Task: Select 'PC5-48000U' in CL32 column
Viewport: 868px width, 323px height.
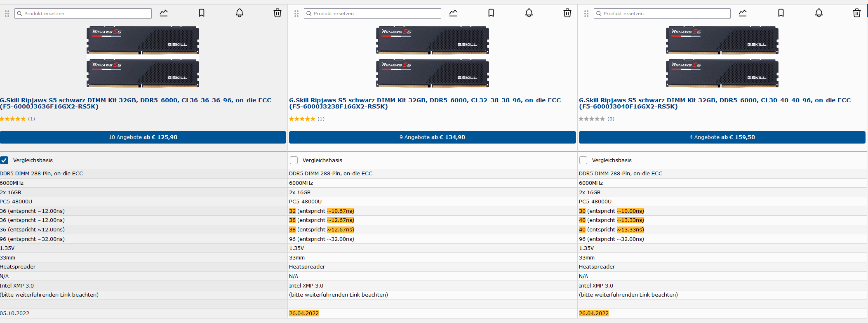Action: pyautogui.click(x=305, y=202)
